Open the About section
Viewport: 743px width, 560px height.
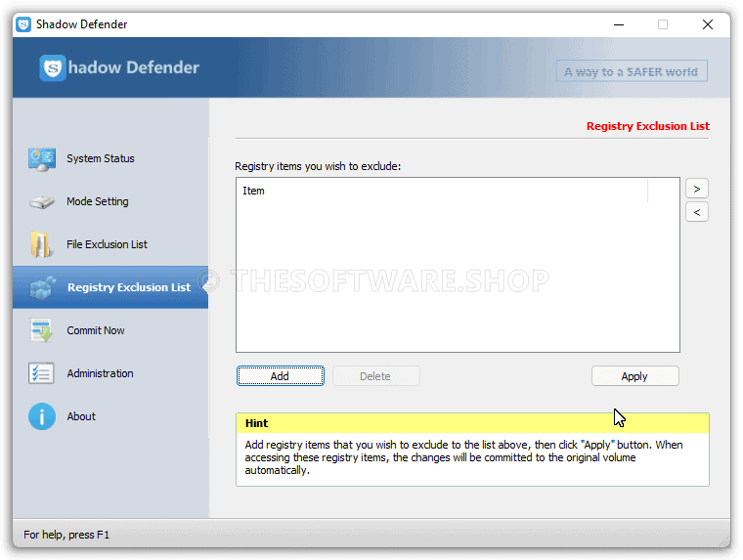tap(110, 416)
